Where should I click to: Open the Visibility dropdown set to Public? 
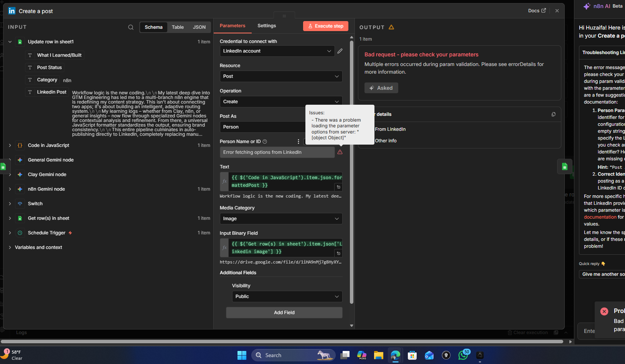(287, 296)
